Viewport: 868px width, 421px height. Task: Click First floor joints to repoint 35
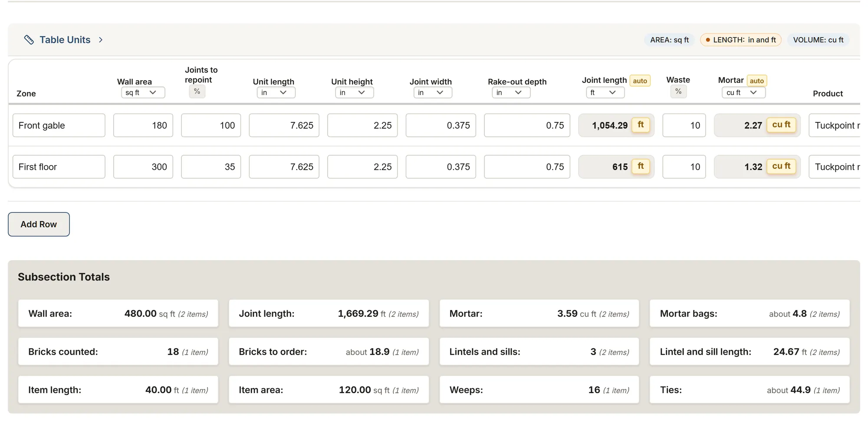pos(211,167)
